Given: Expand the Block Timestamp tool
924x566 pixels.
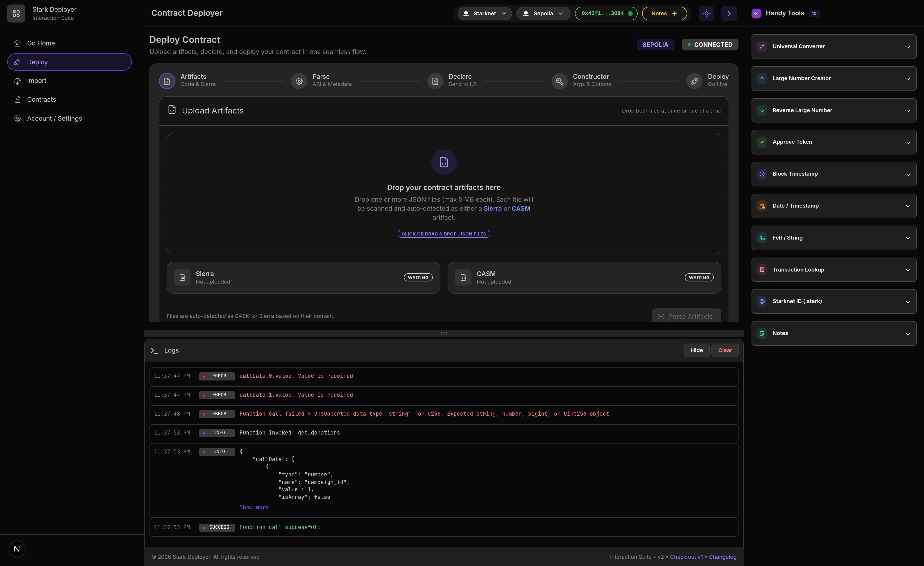Looking at the screenshot, I should [x=834, y=174].
